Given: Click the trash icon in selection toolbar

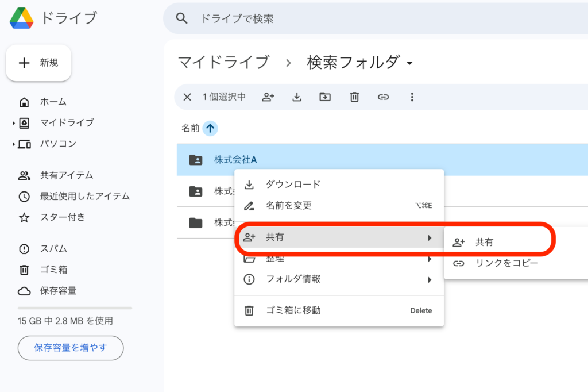Looking at the screenshot, I should [x=354, y=97].
